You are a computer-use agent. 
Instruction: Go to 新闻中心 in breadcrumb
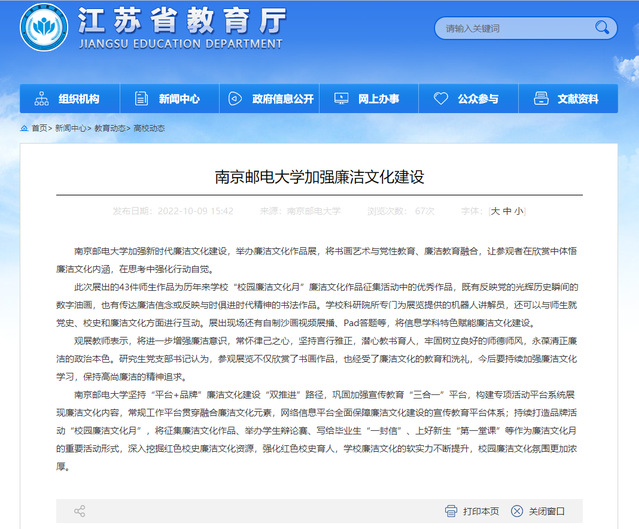tap(69, 129)
